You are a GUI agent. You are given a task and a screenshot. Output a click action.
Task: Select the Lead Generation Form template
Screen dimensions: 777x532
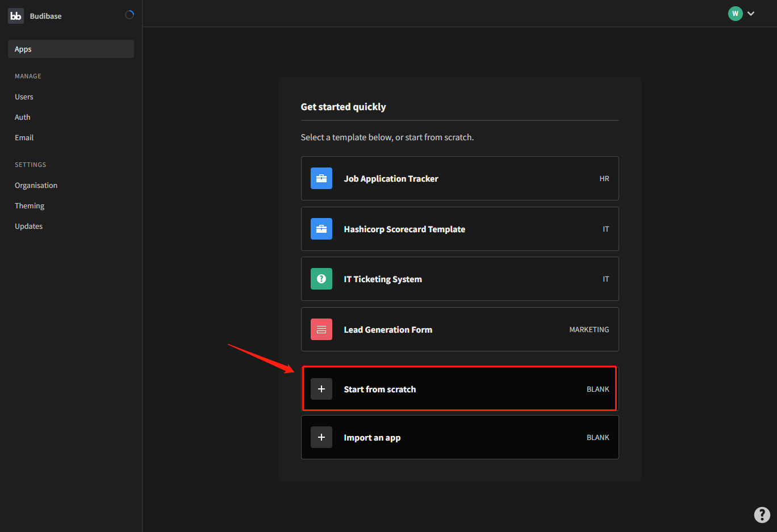[x=459, y=329]
